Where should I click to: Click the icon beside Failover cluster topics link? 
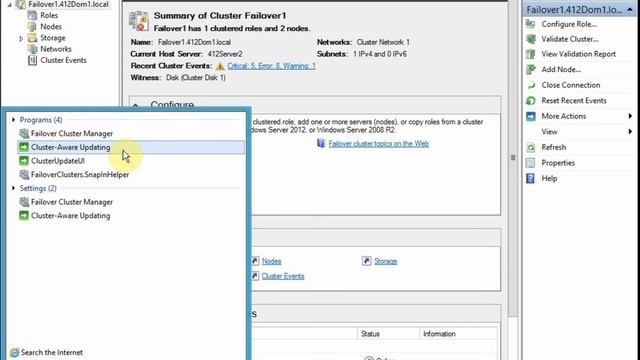321,143
